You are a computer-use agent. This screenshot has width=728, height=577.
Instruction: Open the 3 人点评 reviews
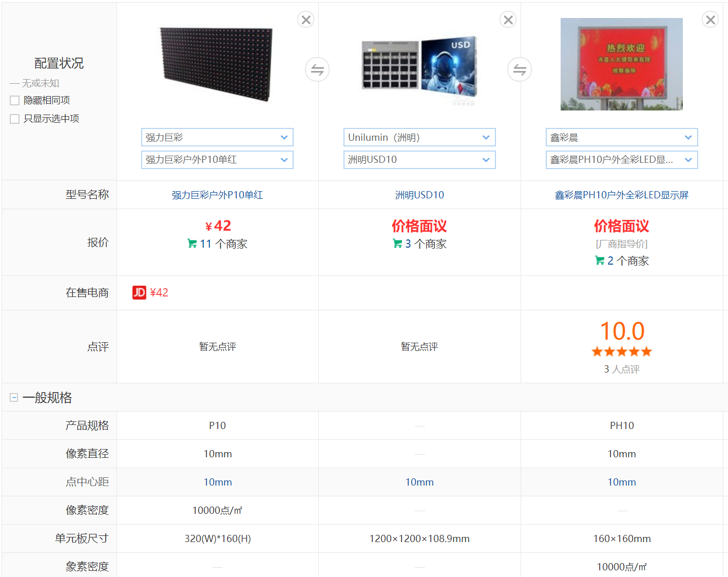[622, 369]
